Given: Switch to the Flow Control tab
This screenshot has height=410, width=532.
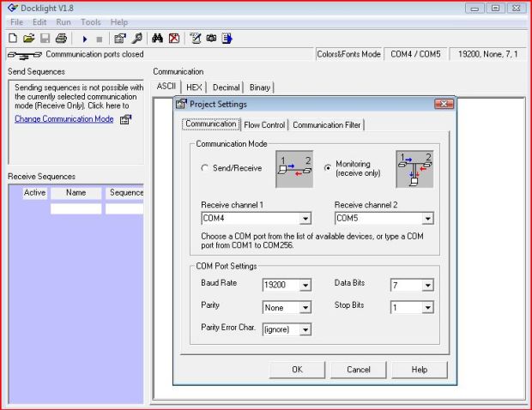Looking at the screenshot, I should (264, 124).
